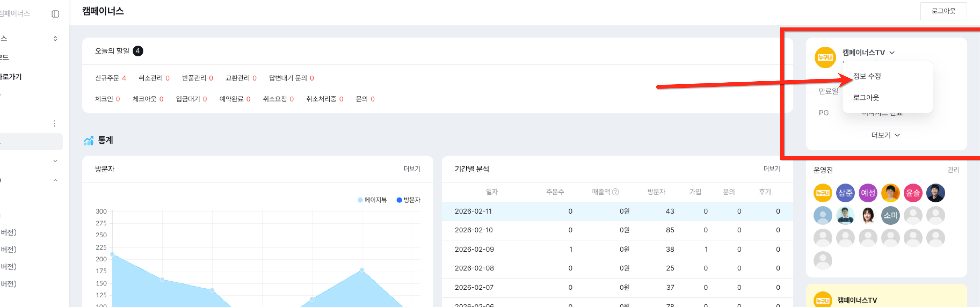The height and width of the screenshot is (307, 980).
Task: Click the 캠페이너스TV yellow logo avatar
Action: pyautogui.click(x=825, y=57)
